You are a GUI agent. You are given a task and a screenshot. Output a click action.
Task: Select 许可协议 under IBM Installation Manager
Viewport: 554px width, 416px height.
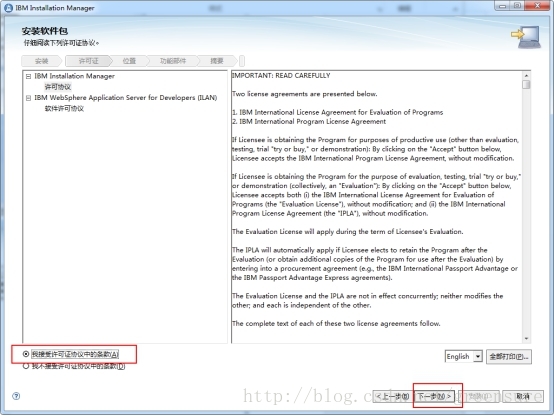tap(58, 87)
